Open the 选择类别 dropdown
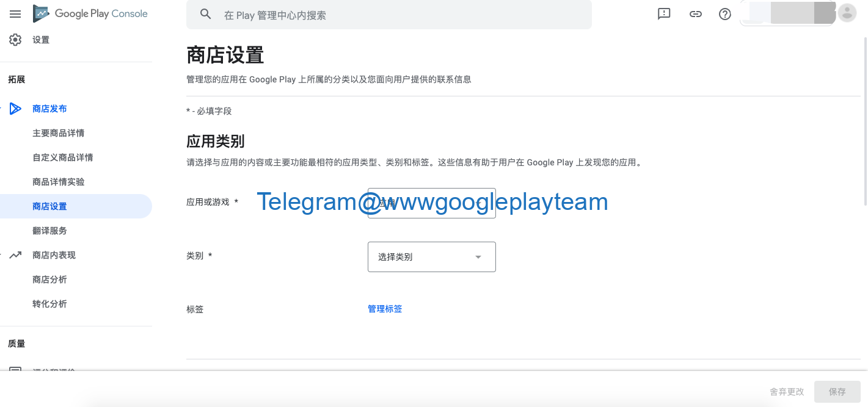 tap(432, 257)
